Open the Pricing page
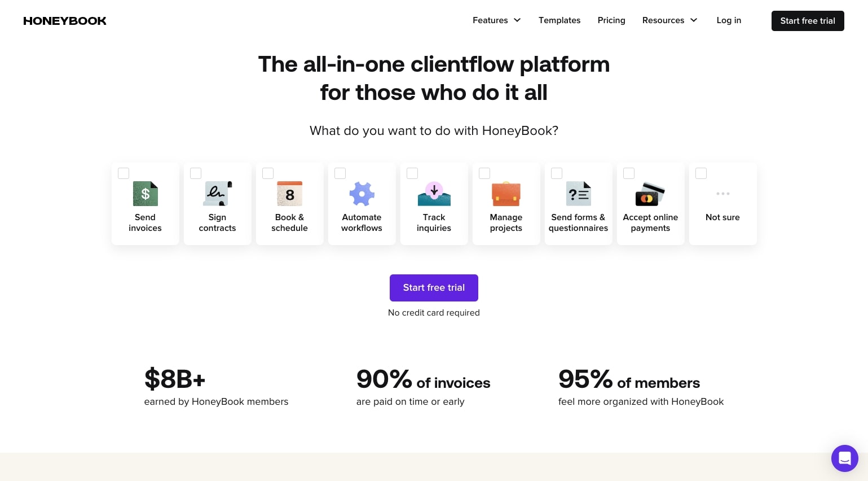The image size is (868, 481). 611,20
